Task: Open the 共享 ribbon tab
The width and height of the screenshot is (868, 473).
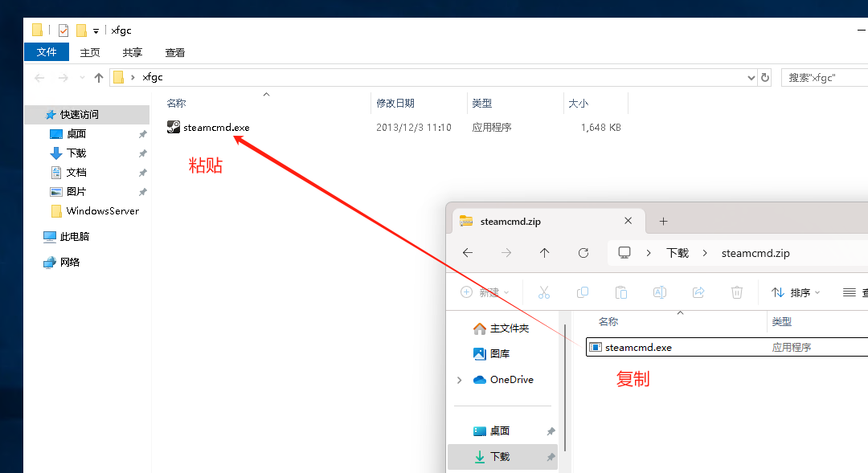Action: click(x=133, y=52)
